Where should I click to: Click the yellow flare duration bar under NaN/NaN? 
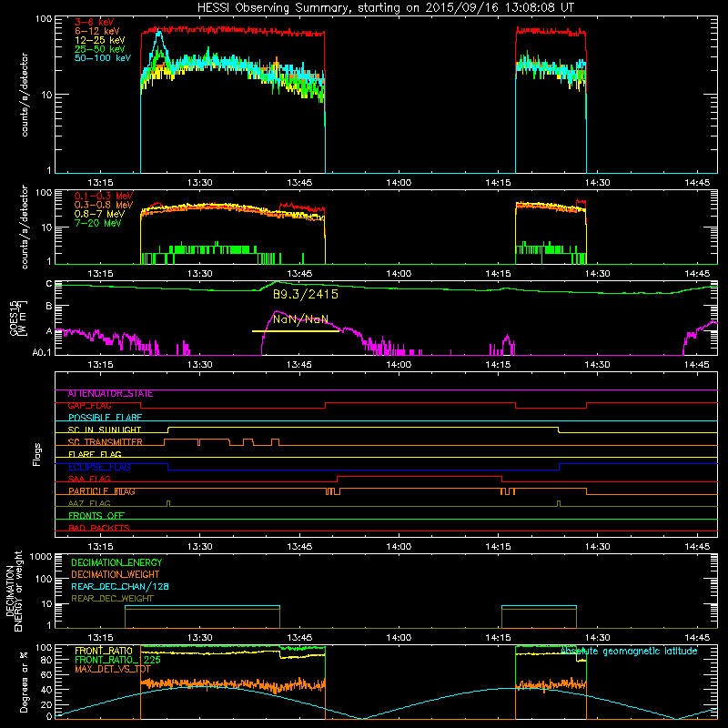coord(296,331)
